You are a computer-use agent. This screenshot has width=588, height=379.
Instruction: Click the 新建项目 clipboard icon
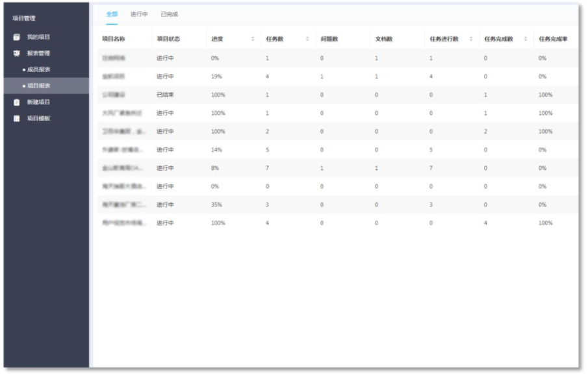17,102
